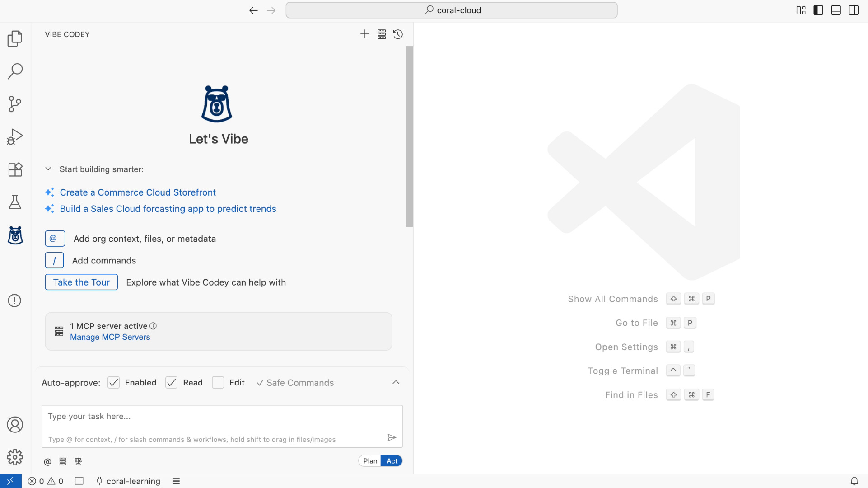Click the chat panel vertical scrollbar
The image size is (868, 488).
pyautogui.click(x=409, y=136)
